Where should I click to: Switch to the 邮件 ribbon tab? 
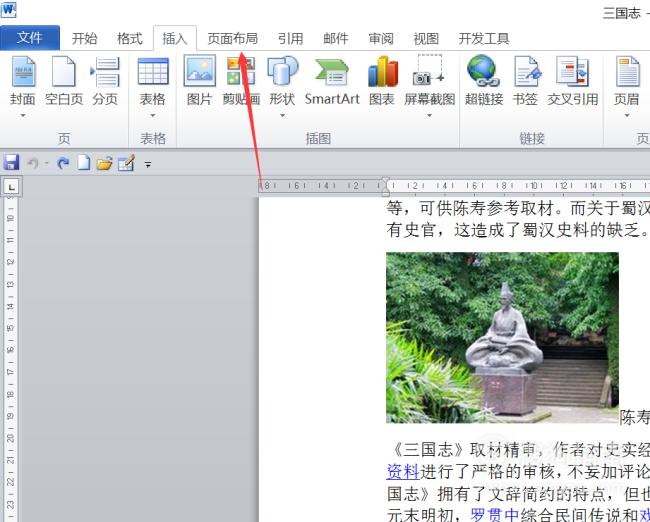pyautogui.click(x=336, y=39)
